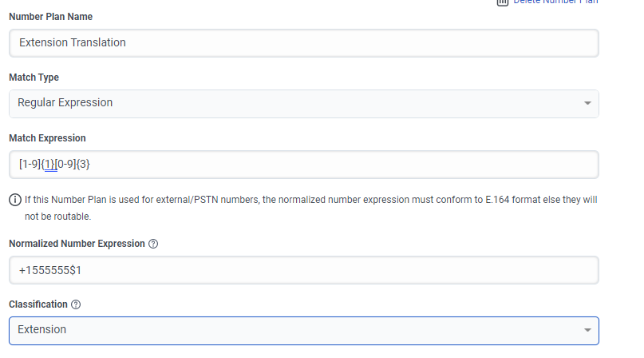Place cursor on underlined {1} in expression
Screen dimensions: 644x358
click(x=49, y=165)
